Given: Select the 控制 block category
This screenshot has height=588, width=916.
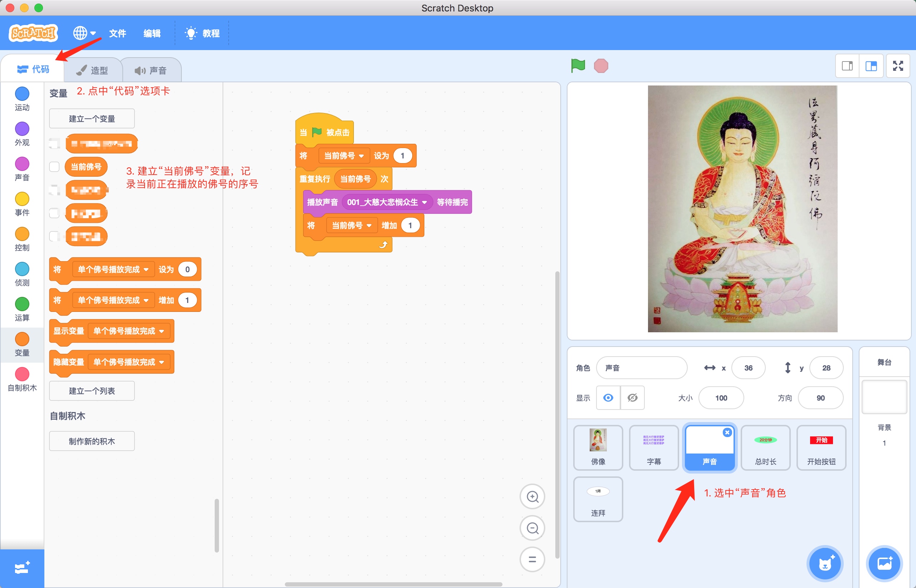Looking at the screenshot, I should coord(22,239).
